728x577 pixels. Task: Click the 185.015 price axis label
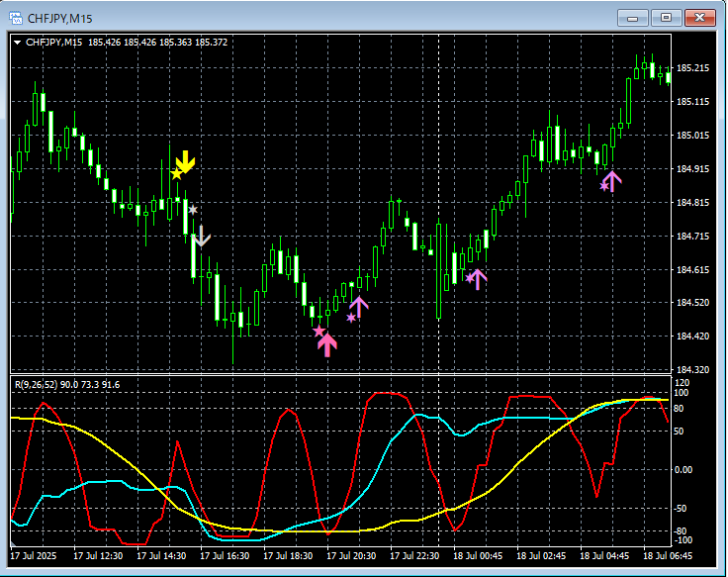click(692, 136)
